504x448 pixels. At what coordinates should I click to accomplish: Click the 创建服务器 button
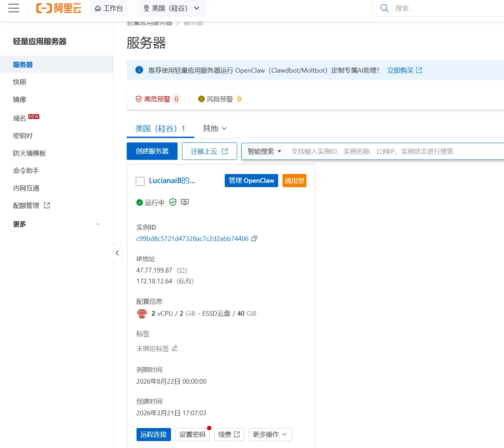[152, 151]
